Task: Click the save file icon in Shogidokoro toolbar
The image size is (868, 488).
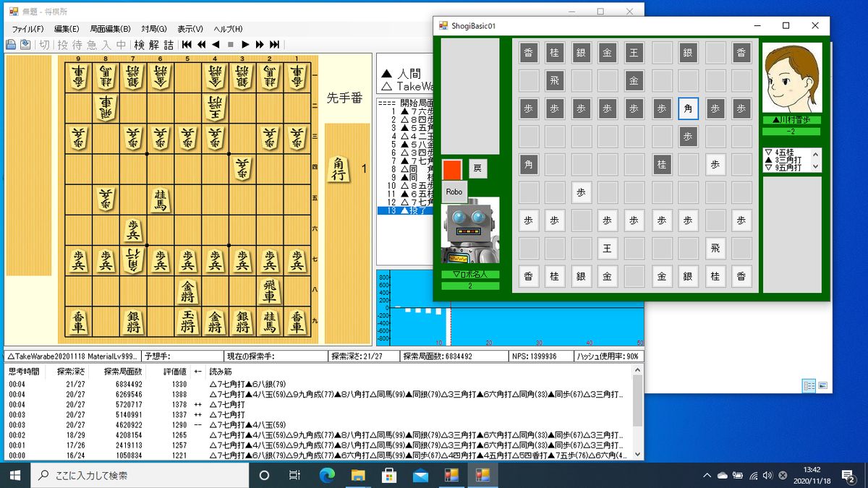Action: tap(25, 45)
